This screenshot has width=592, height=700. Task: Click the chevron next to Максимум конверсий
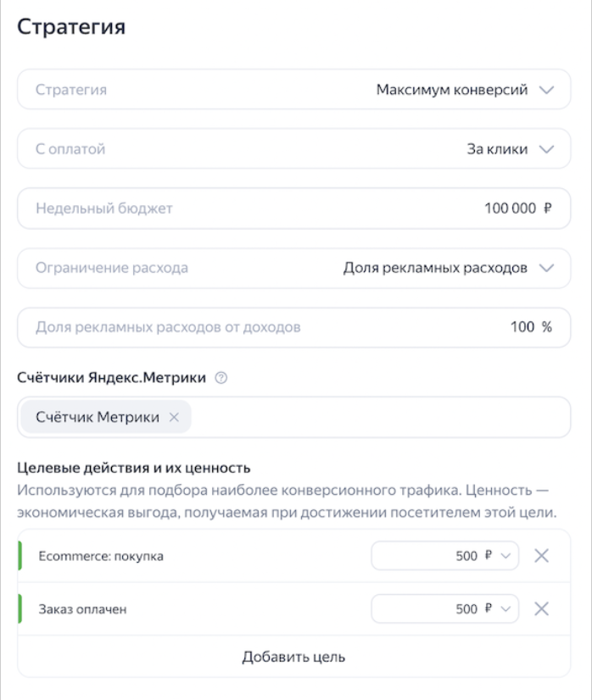pos(546,90)
